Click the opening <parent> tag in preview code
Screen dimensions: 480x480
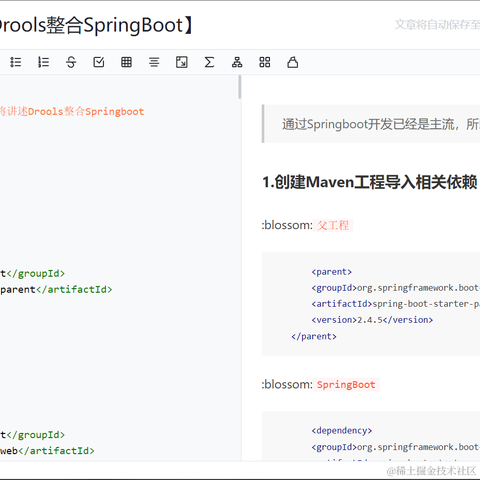[332, 272]
